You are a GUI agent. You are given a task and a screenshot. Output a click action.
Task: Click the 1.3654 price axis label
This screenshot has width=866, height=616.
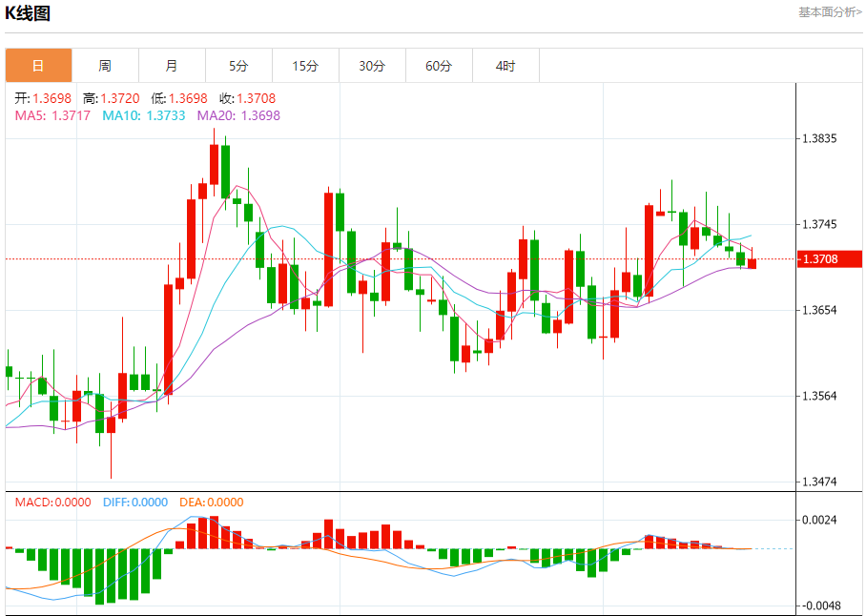(x=819, y=310)
